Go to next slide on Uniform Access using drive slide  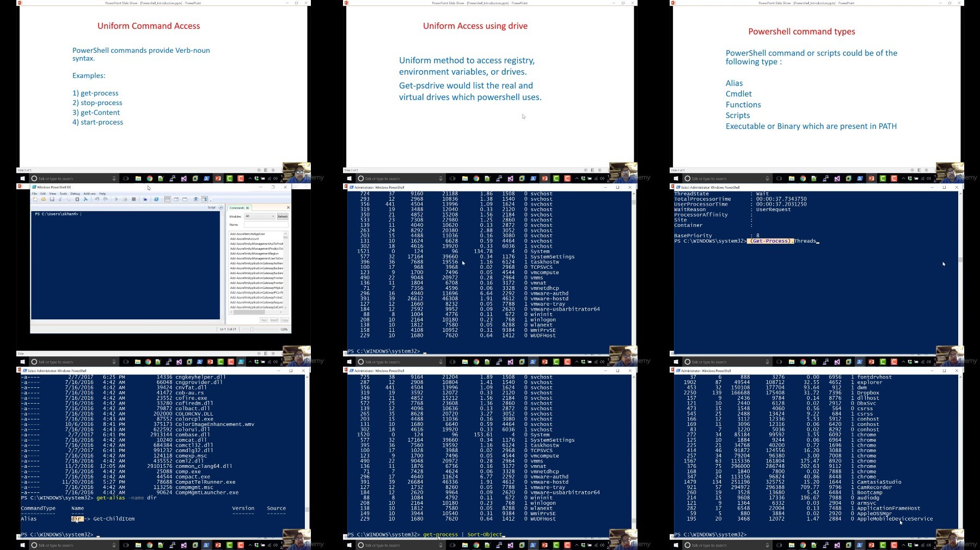[600, 170]
